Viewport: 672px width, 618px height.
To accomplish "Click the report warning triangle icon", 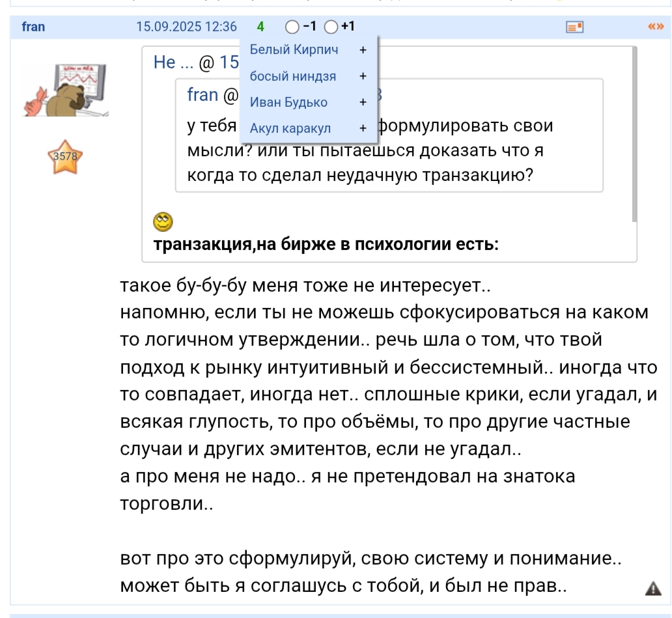I will point(652,589).
